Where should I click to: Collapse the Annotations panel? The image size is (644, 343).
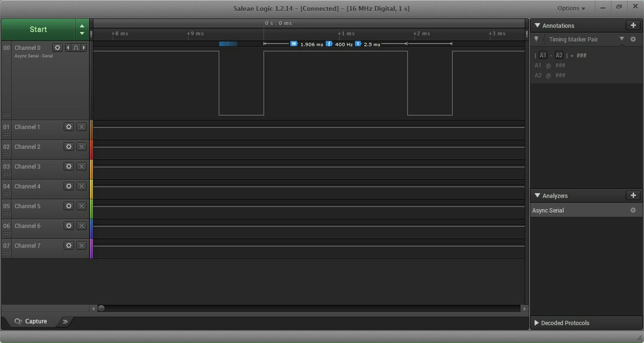[537, 26]
